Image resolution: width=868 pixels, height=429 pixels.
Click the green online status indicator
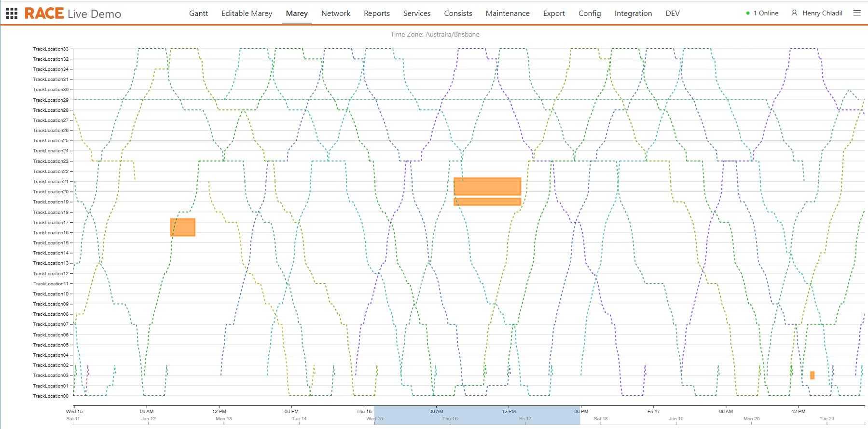(x=748, y=13)
